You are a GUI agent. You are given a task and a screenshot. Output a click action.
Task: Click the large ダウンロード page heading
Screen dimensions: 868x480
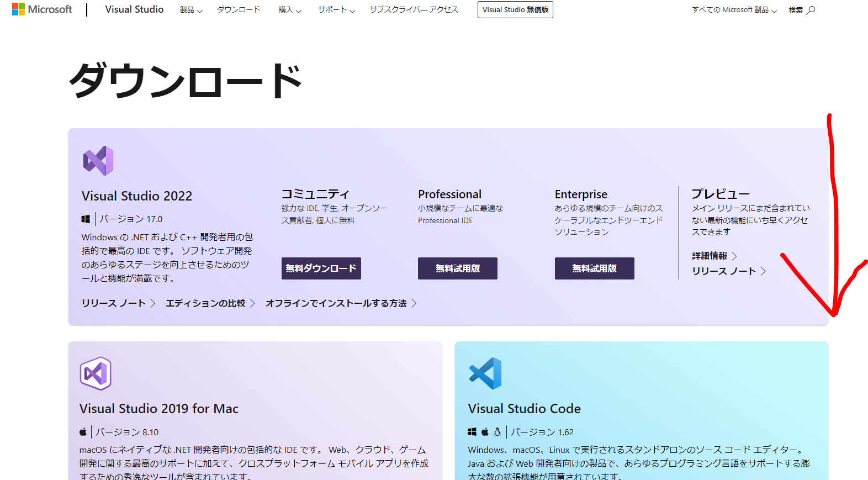[x=186, y=81]
